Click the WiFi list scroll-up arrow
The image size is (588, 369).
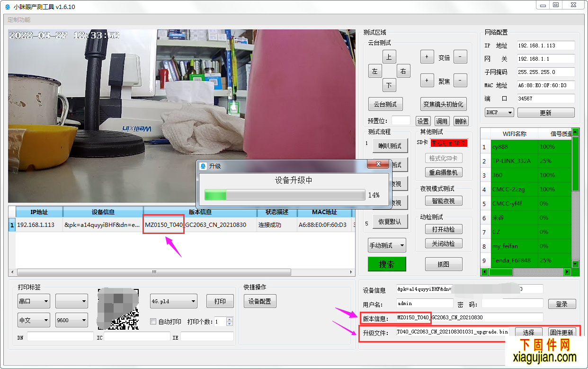coord(576,132)
